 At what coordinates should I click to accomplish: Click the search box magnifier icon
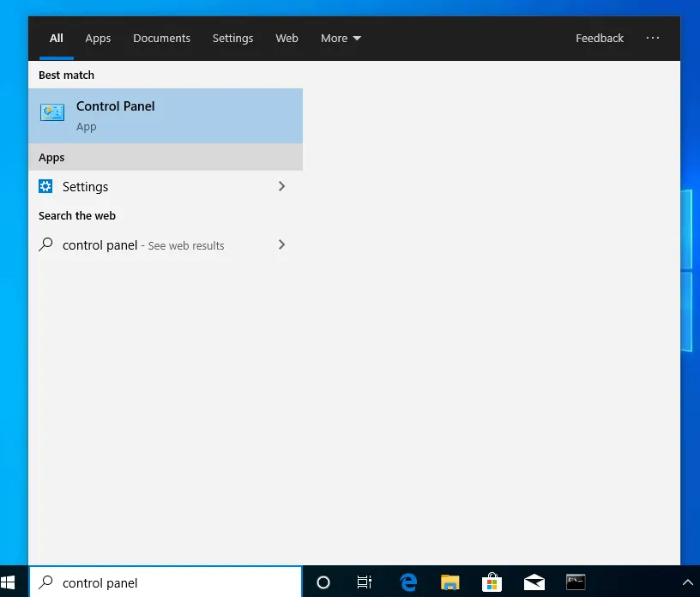point(45,582)
